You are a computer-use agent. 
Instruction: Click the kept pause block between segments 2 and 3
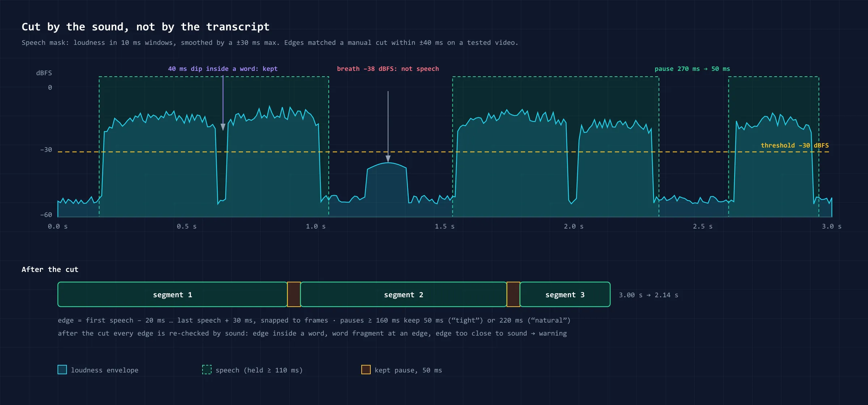[x=513, y=294]
